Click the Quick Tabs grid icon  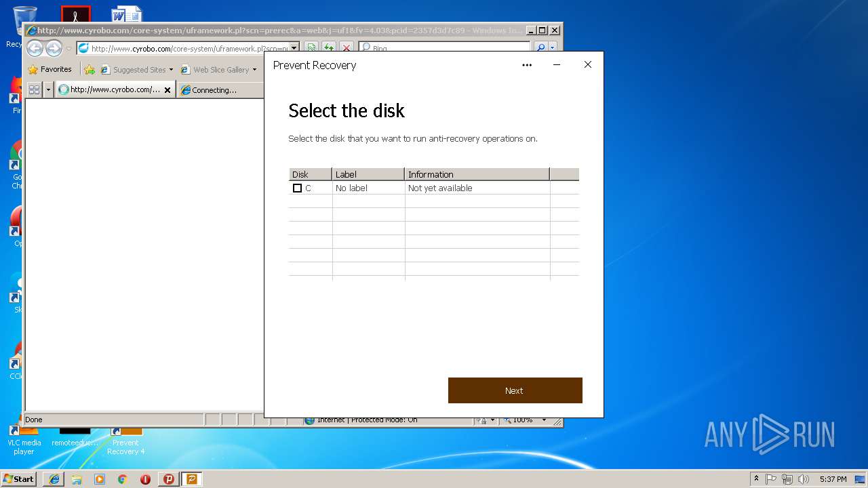tap(34, 89)
